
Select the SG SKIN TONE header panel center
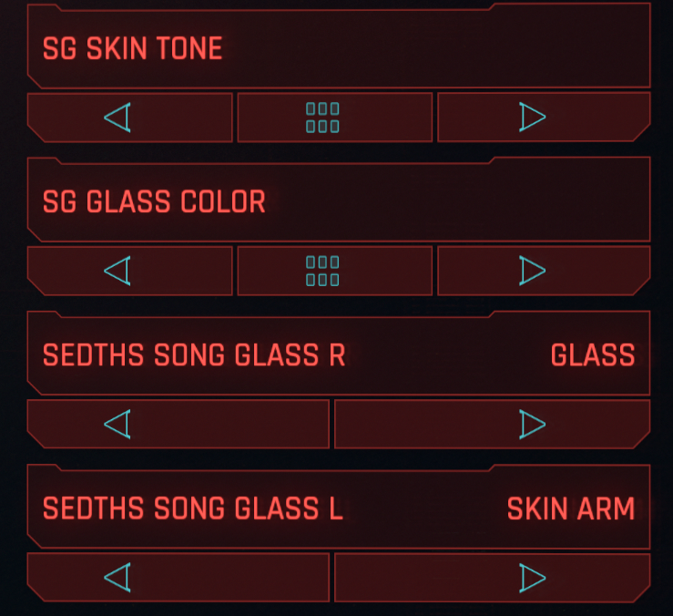(410, 48)
